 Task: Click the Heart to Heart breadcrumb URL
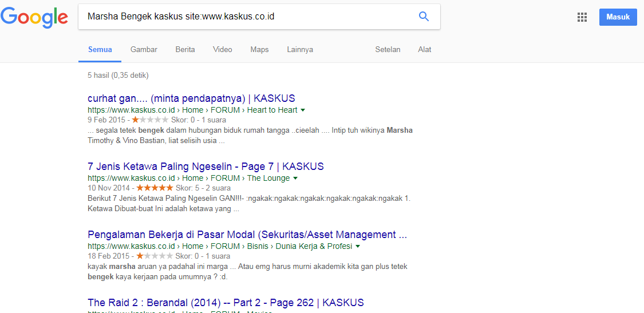[192, 110]
